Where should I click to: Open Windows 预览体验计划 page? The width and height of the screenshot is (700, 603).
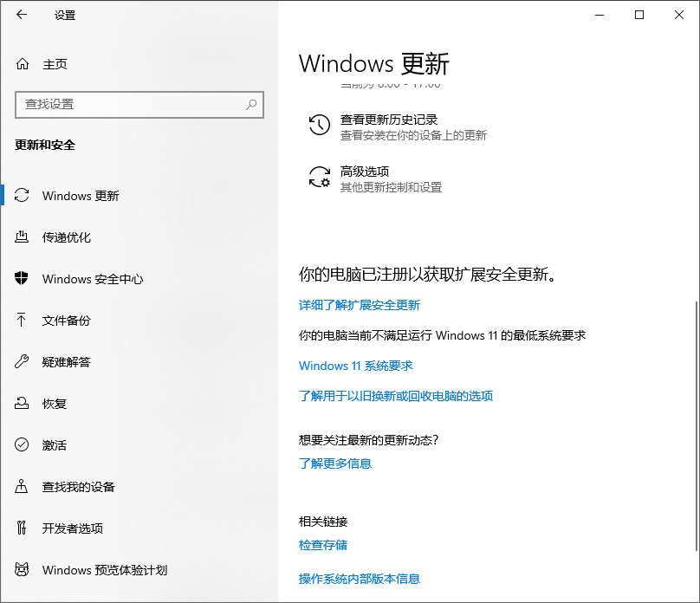(139, 569)
